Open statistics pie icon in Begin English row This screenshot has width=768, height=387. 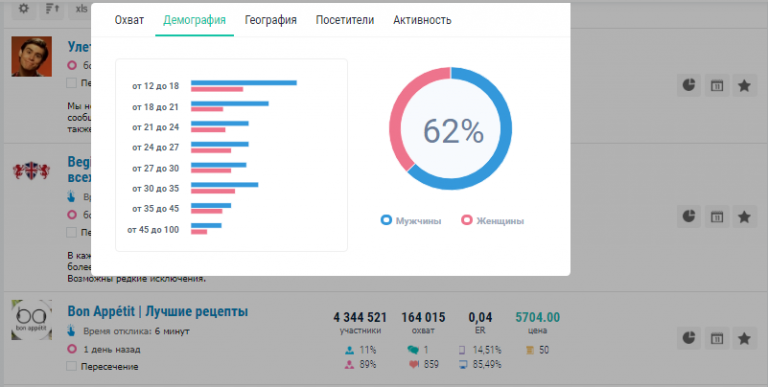[689, 216]
